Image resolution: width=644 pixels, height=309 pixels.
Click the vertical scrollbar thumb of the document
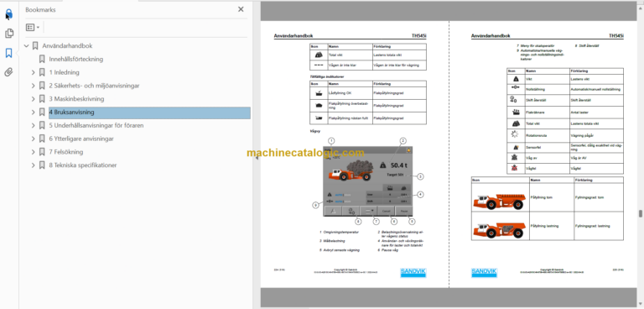coord(640,213)
